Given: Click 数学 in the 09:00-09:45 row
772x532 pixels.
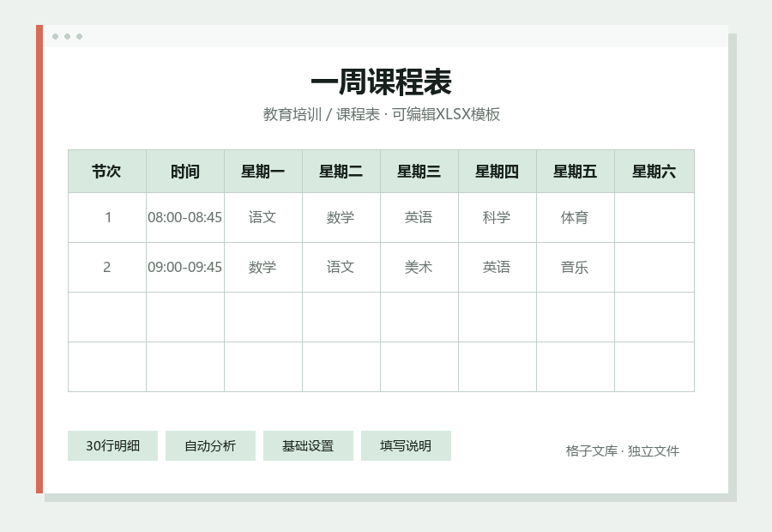Looking at the screenshot, I should click(x=263, y=267).
